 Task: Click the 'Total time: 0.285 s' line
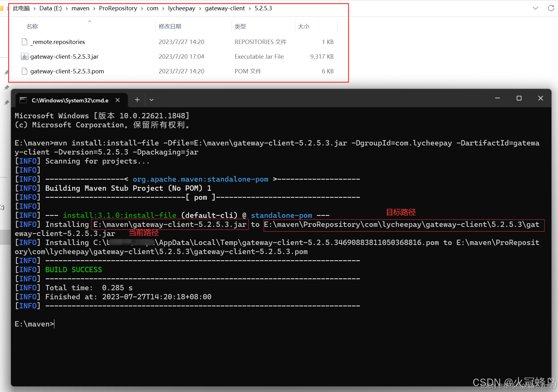[89, 288]
